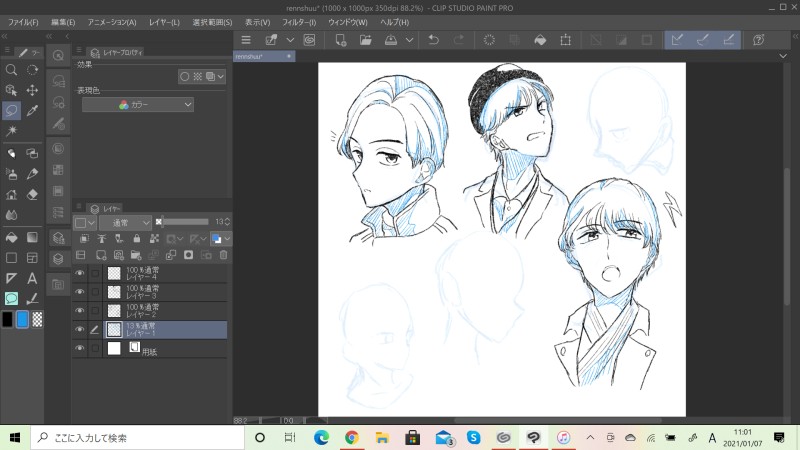800x450 pixels.
Task: Expand dropdown arrow beside the clear-layer icon
Action: click(x=290, y=40)
